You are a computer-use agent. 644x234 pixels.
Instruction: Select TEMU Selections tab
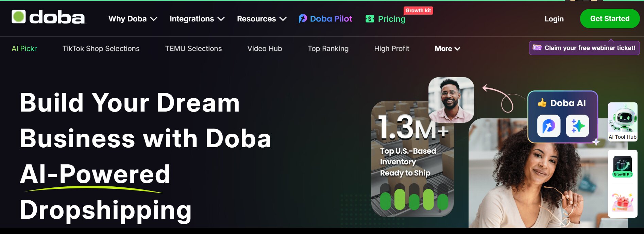pyautogui.click(x=193, y=49)
